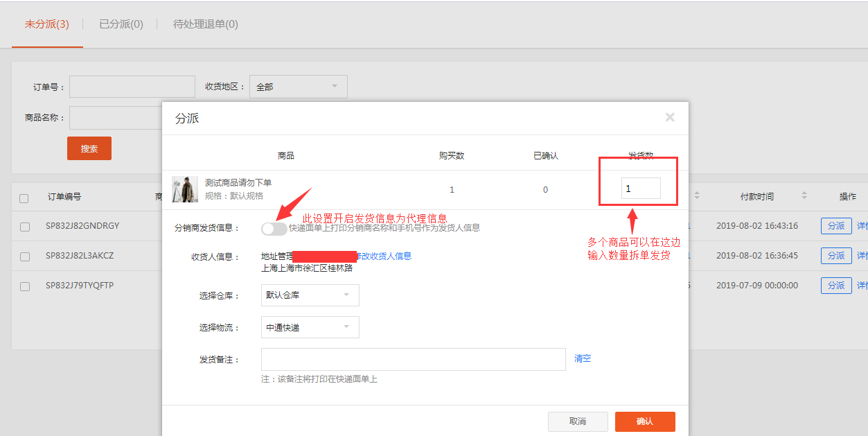Click 分派 for the 16:36:45 order

(x=836, y=255)
